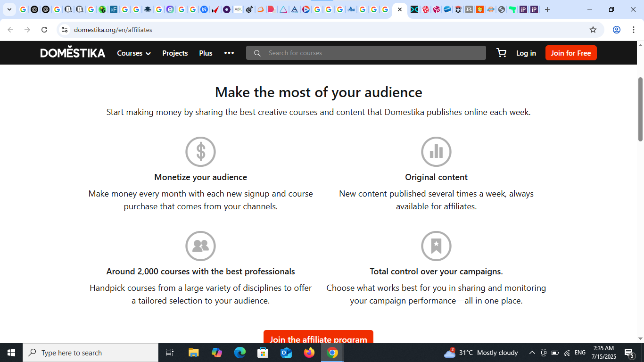This screenshot has width=644, height=362.
Task: Switch to the purple e favicon tab
Action: click(170, 9)
